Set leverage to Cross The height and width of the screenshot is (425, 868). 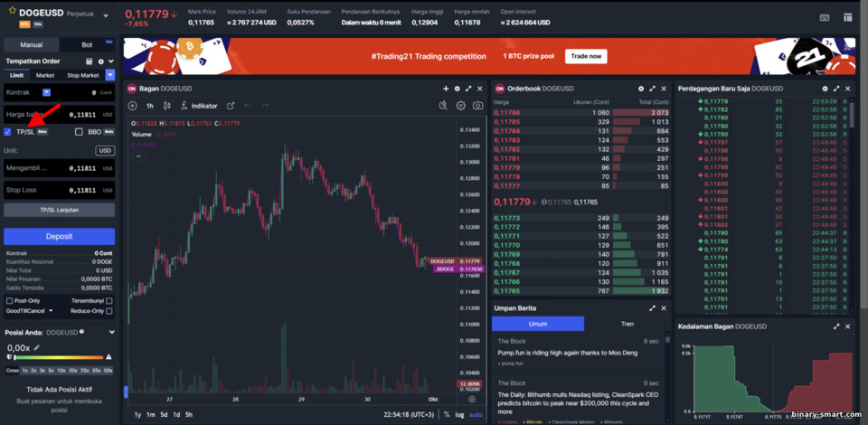pos(12,370)
